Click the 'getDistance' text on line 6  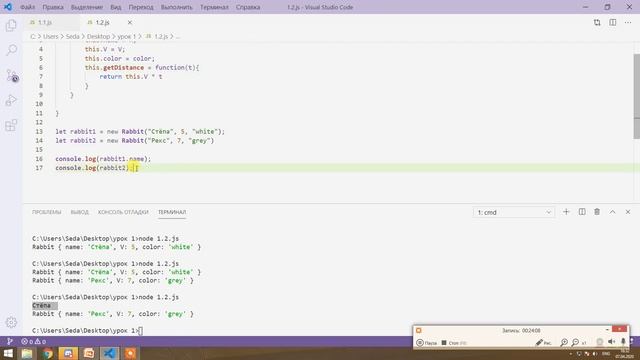tap(124, 68)
